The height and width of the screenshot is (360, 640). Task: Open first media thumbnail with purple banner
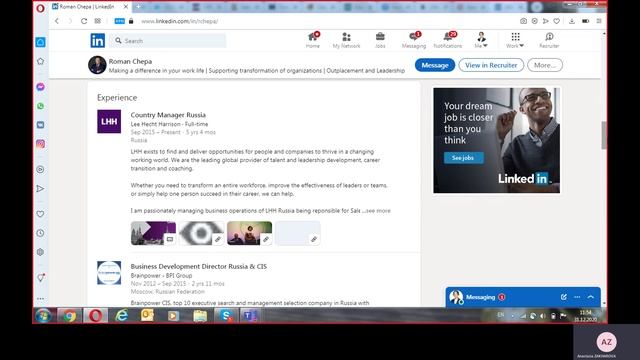click(x=153, y=233)
